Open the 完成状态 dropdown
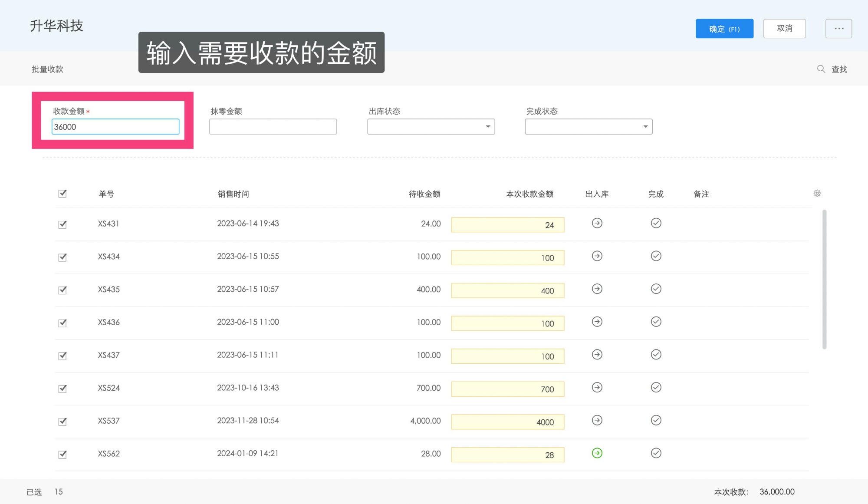Viewport: 868px width, 504px height. (x=588, y=126)
